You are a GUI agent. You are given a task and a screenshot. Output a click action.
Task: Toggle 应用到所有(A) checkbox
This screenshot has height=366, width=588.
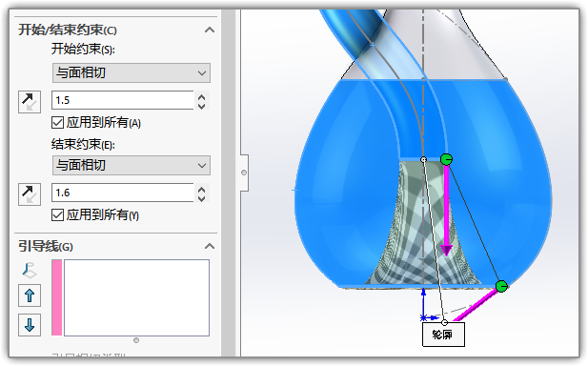pyautogui.click(x=57, y=123)
